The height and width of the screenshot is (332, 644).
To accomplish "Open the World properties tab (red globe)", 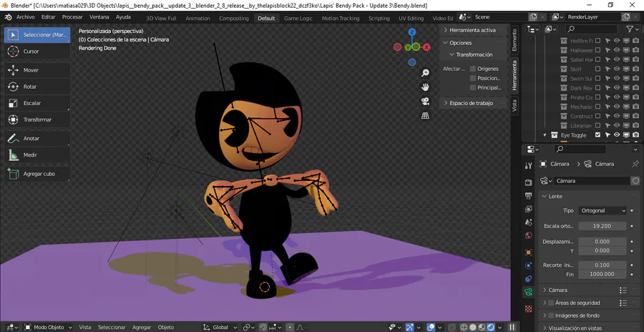I will point(529,236).
